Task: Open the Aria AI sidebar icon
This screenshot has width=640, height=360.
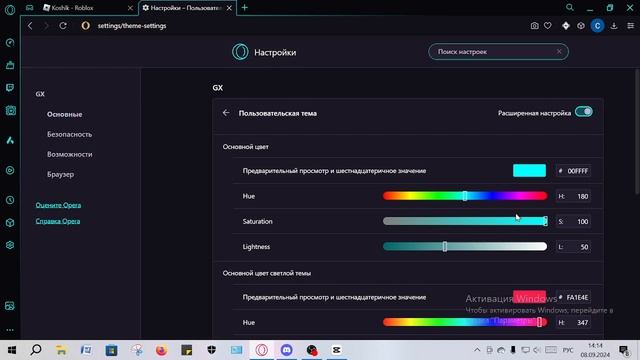Action: [10, 140]
